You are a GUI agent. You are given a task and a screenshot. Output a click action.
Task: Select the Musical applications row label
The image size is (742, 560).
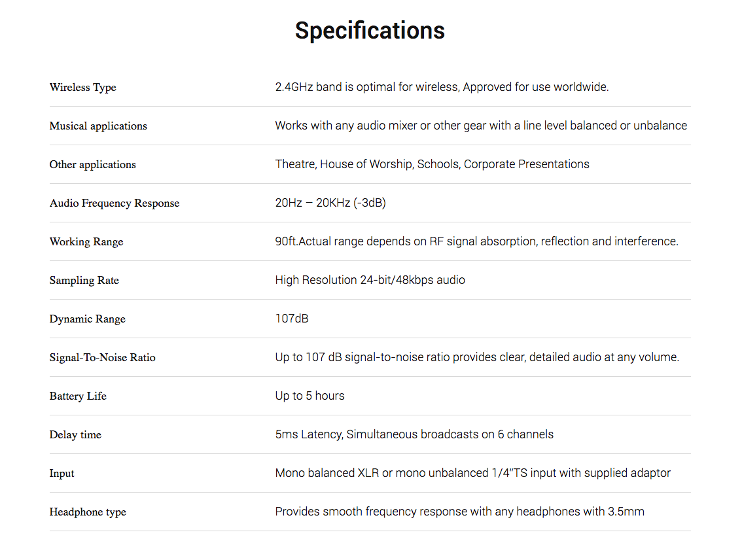click(98, 126)
